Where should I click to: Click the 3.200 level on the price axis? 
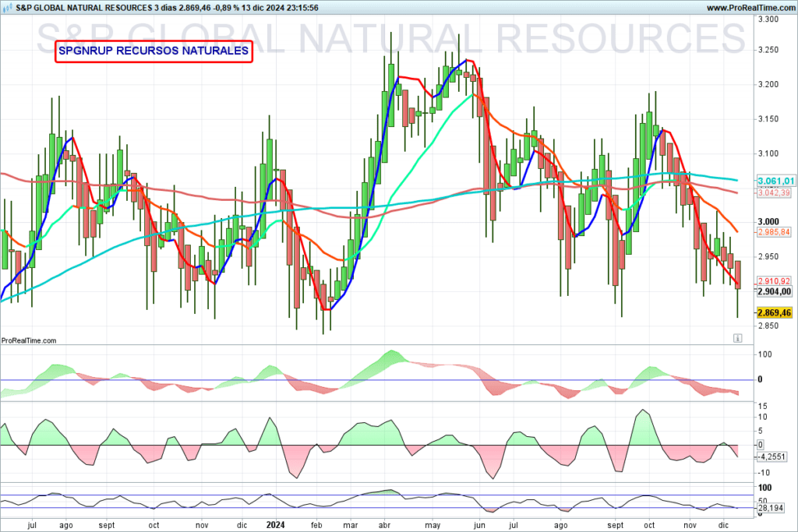pos(768,84)
